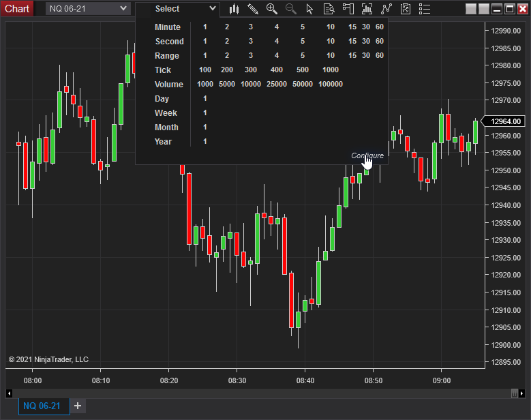The width and height of the screenshot is (531, 420).
Task: Choose the 100000 Volume interval
Action: 331,84
